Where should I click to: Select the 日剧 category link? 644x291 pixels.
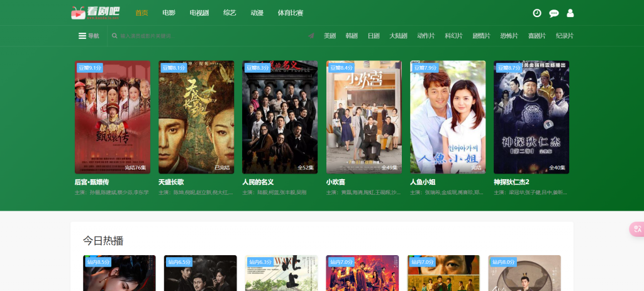pos(374,36)
